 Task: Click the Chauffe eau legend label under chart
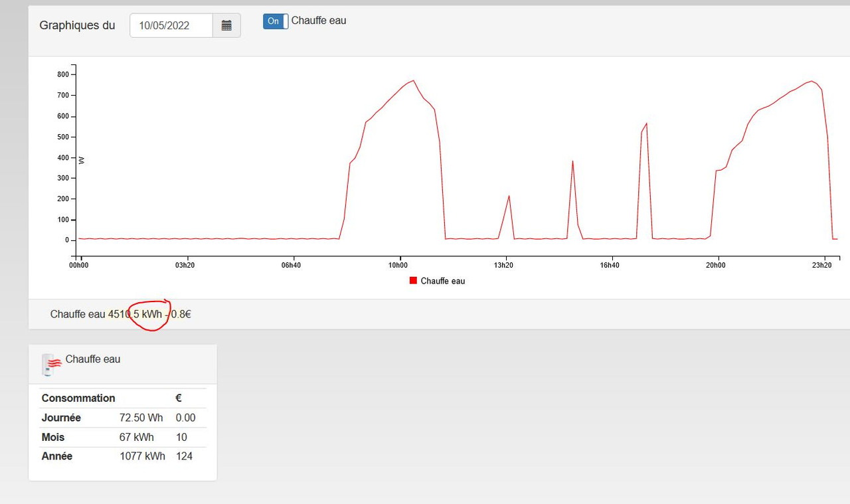443,281
